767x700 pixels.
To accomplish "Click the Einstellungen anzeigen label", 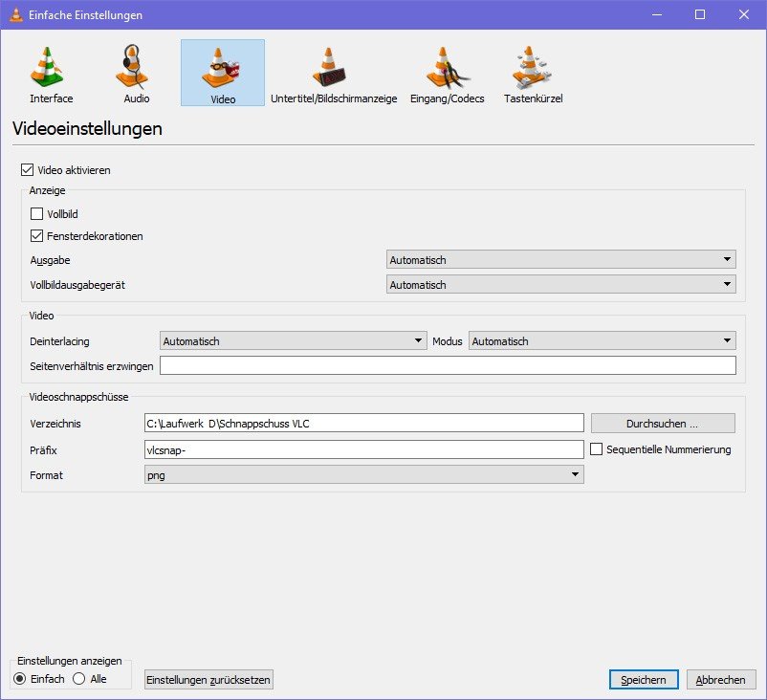I will click(x=70, y=661).
